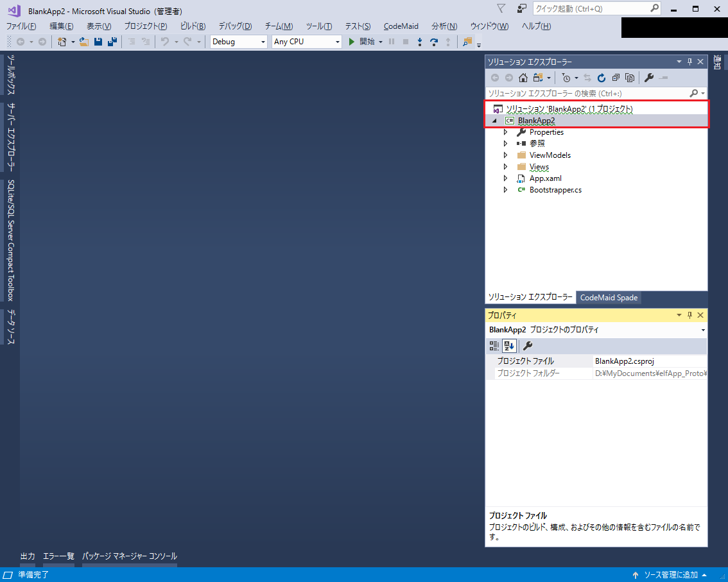Toggle the Show All Files icon in Solution Explorer
The height and width of the screenshot is (582, 728).
coord(630,78)
